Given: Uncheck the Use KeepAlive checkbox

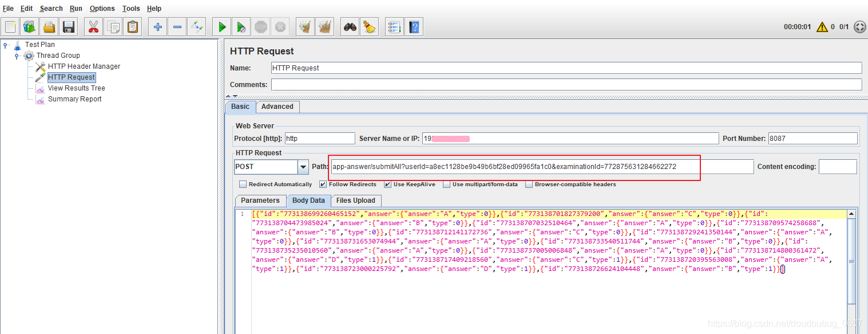Looking at the screenshot, I should tap(387, 184).
